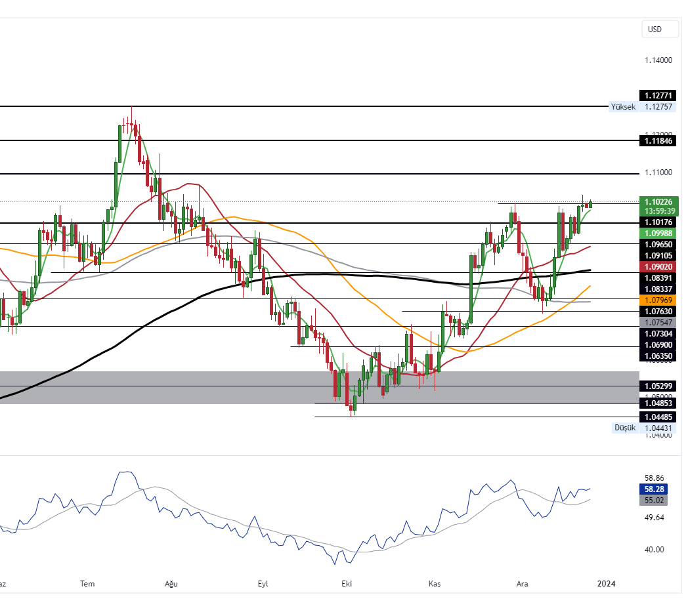This screenshot has height=616, width=688.
Task: Click the Eki month label on time axis
Action: [347, 583]
